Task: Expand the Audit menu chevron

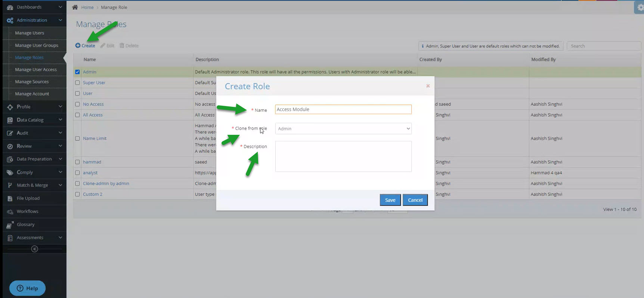Action: pyautogui.click(x=60, y=133)
